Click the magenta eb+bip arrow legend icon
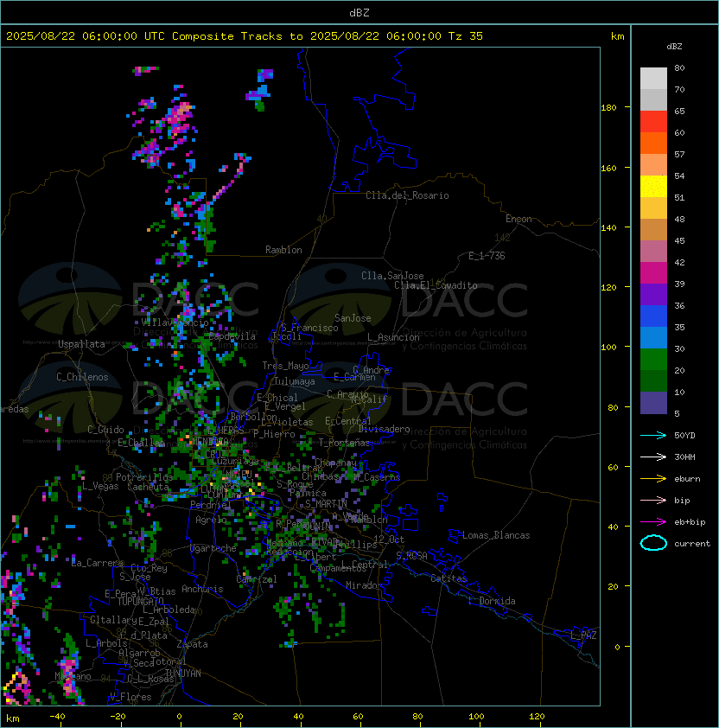 click(653, 522)
